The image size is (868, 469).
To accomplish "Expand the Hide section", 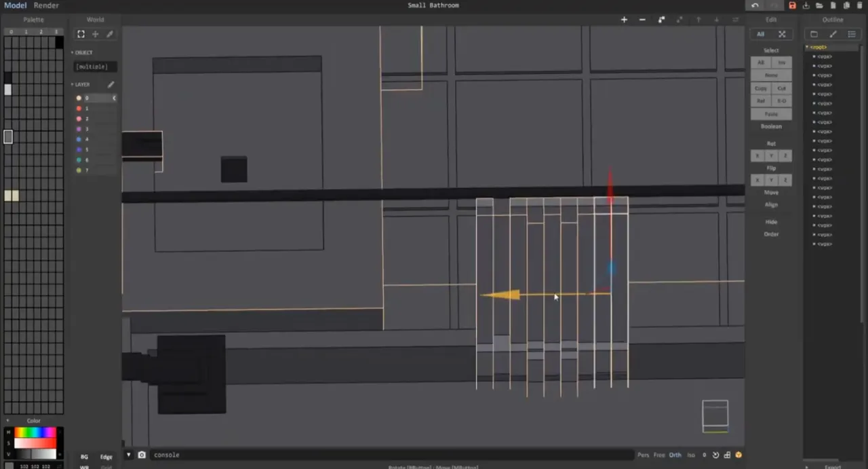I will [771, 222].
